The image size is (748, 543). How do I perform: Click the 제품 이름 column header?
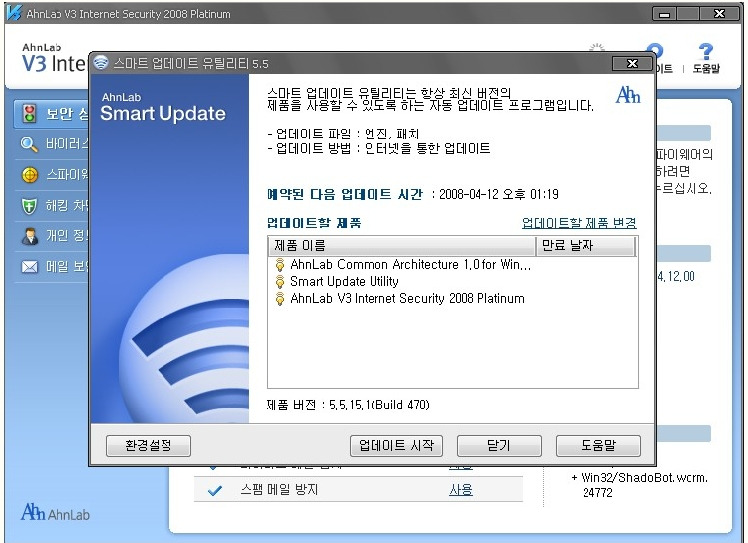tap(402, 246)
